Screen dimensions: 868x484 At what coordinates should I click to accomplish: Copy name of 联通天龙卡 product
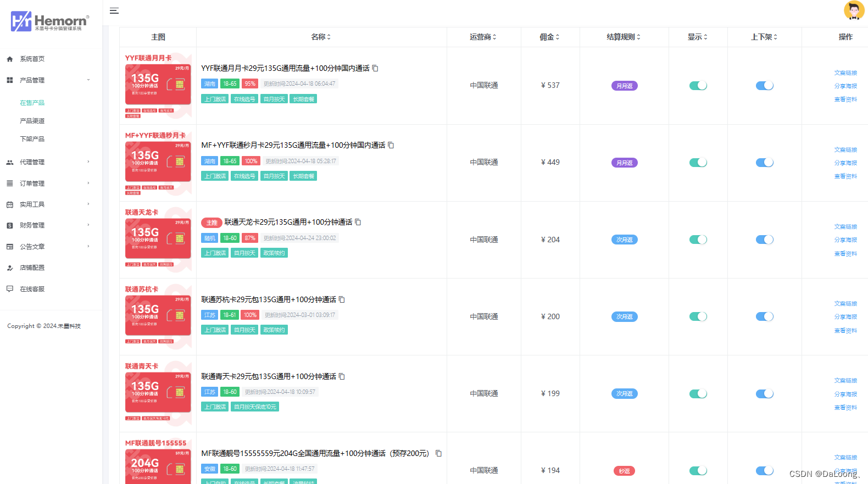358,222
